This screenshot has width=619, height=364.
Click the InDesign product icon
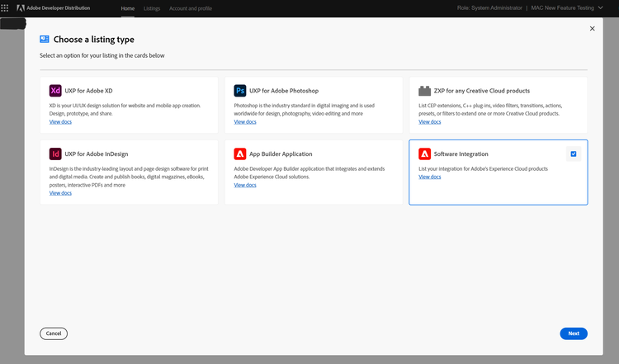coord(55,154)
